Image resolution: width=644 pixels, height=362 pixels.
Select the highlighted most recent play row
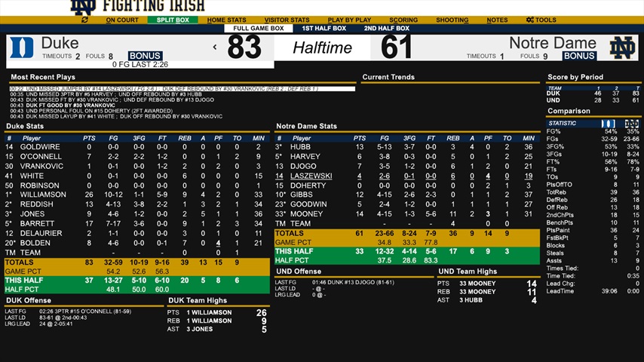(x=181, y=89)
